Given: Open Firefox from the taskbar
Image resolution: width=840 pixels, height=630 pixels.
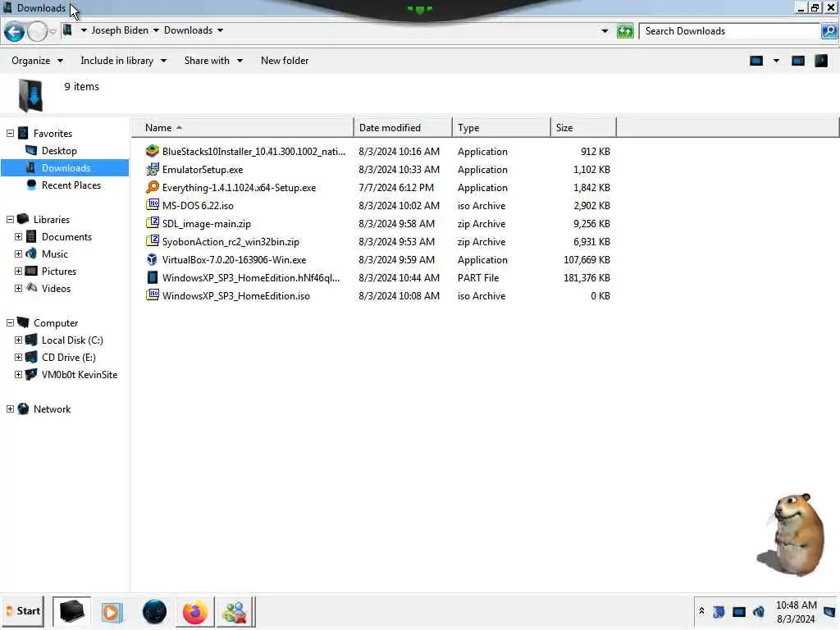Looking at the screenshot, I should pyautogui.click(x=195, y=611).
